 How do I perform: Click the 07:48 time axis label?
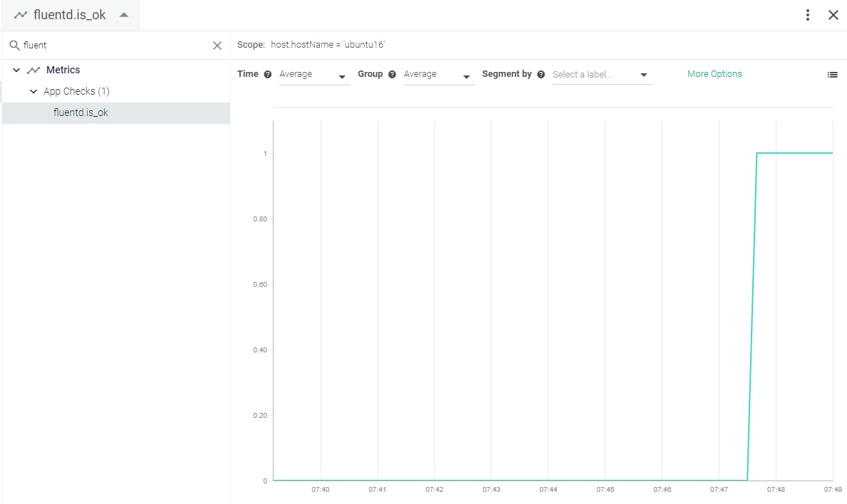click(x=776, y=490)
